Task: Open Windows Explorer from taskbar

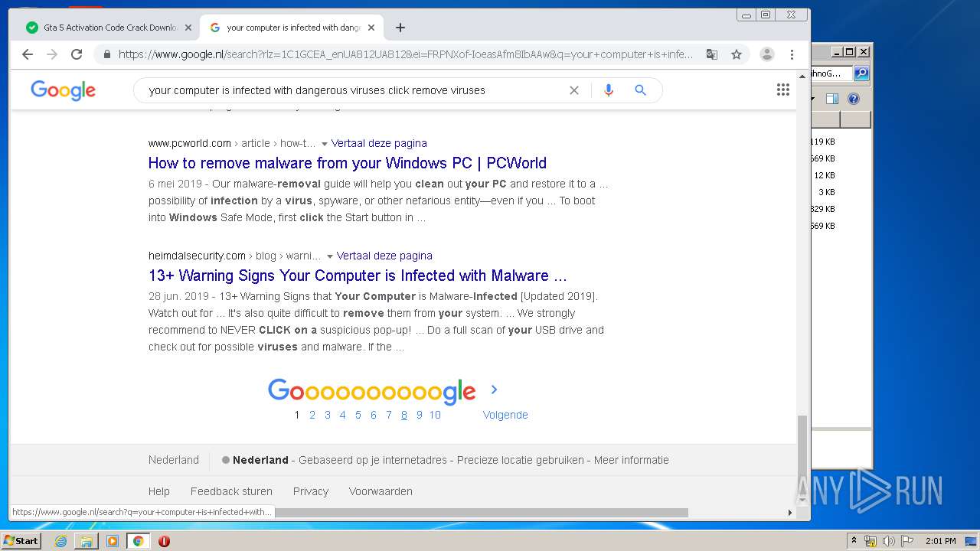Action: click(x=87, y=541)
